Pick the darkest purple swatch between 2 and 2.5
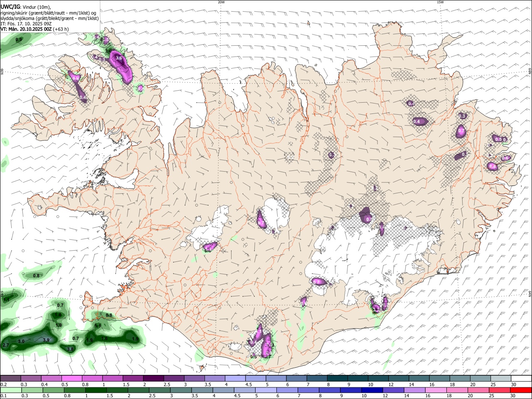 pos(153,379)
